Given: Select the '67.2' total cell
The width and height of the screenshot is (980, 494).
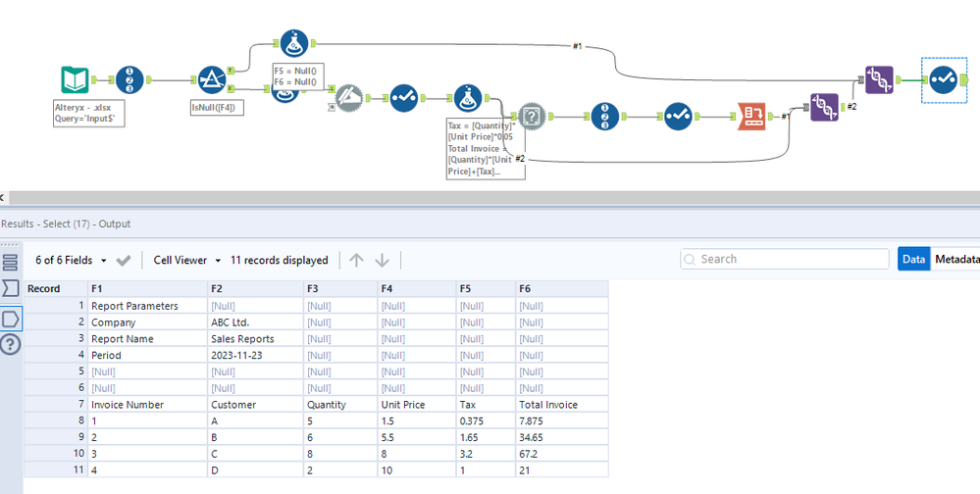Looking at the screenshot, I should pyautogui.click(x=562, y=454).
